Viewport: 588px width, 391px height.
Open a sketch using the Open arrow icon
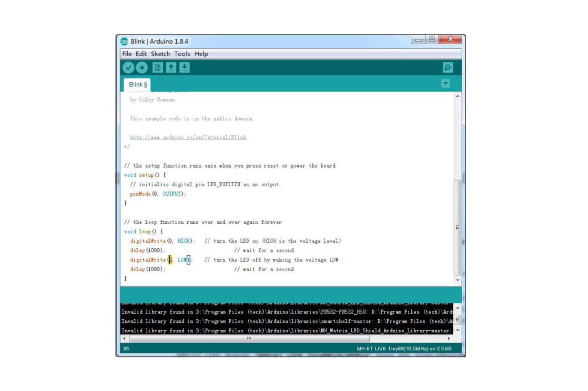(171, 68)
